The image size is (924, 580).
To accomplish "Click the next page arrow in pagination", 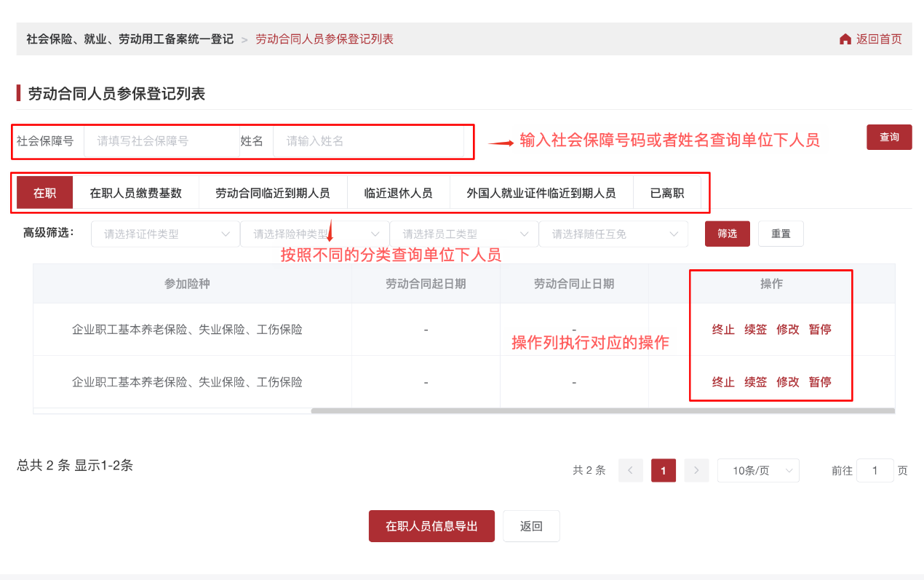I will (696, 470).
